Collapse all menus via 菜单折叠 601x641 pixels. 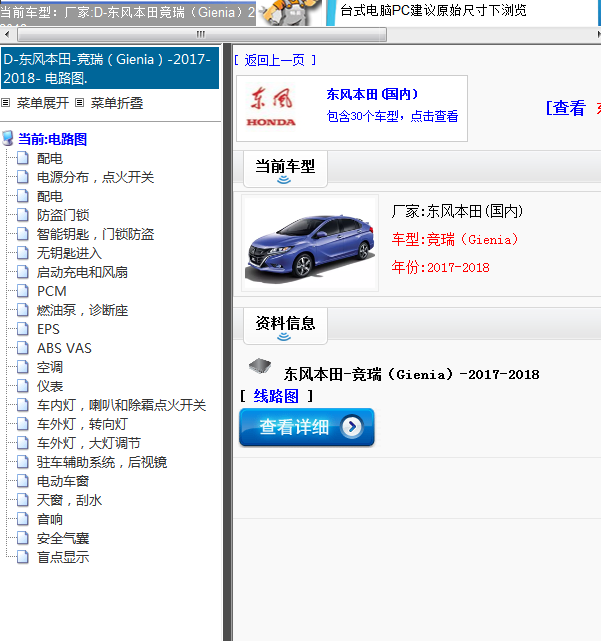pyautogui.click(x=117, y=103)
